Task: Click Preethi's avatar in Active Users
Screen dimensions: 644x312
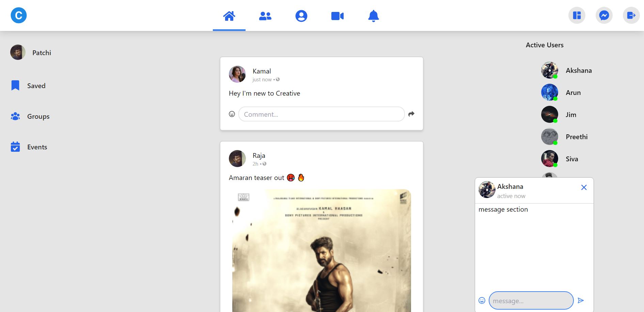Action: [x=550, y=136]
